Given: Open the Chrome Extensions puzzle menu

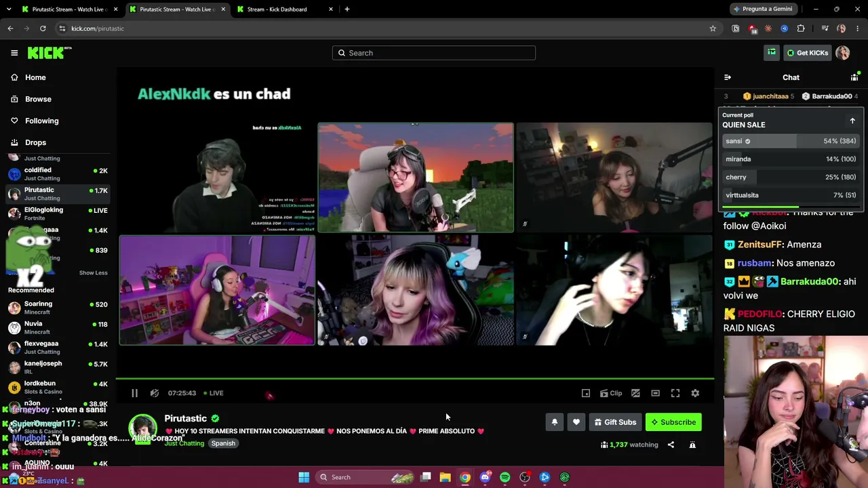Looking at the screenshot, I should [801, 28].
